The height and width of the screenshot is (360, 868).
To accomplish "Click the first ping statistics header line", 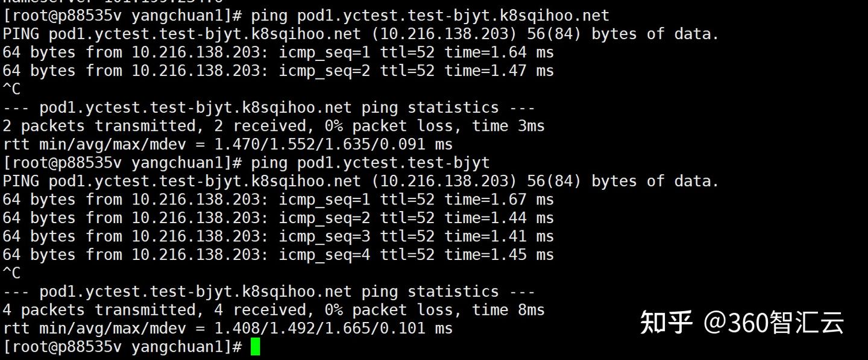I will [268, 108].
